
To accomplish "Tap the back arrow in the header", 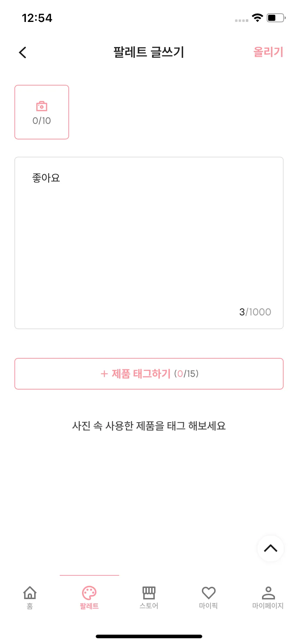I will coord(23,52).
